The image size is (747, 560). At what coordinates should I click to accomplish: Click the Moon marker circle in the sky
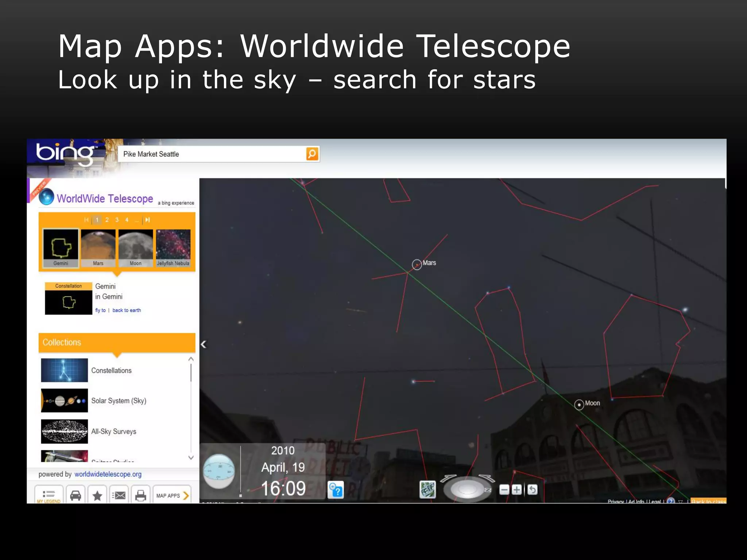pos(579,405)
